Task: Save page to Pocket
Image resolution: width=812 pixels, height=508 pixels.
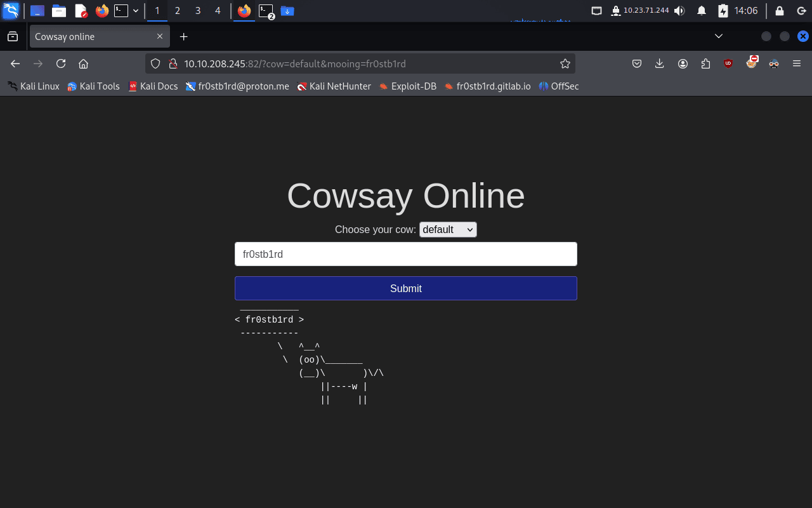Action: click(x=637, y=63)
